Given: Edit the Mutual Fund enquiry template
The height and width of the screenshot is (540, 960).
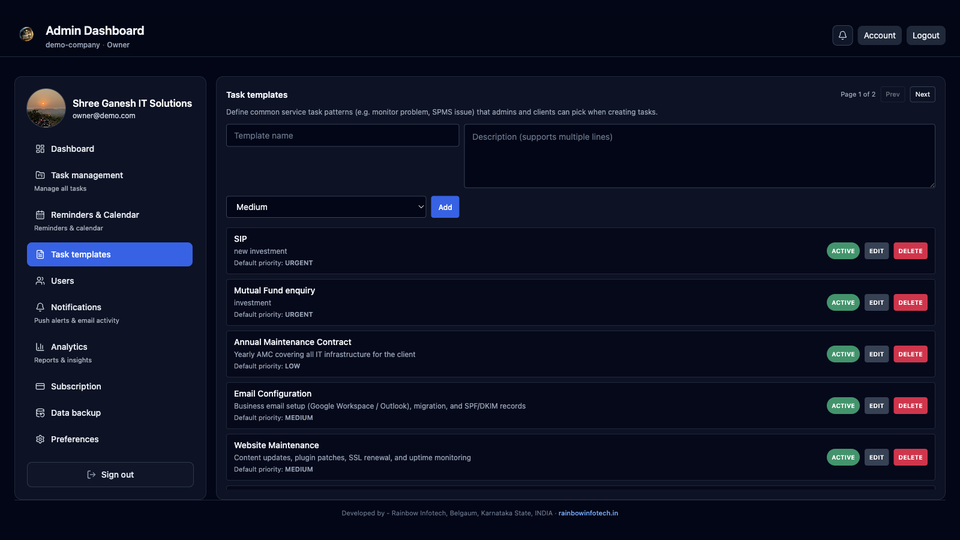Looking at the screenshot, I should [x=876, y=302].
